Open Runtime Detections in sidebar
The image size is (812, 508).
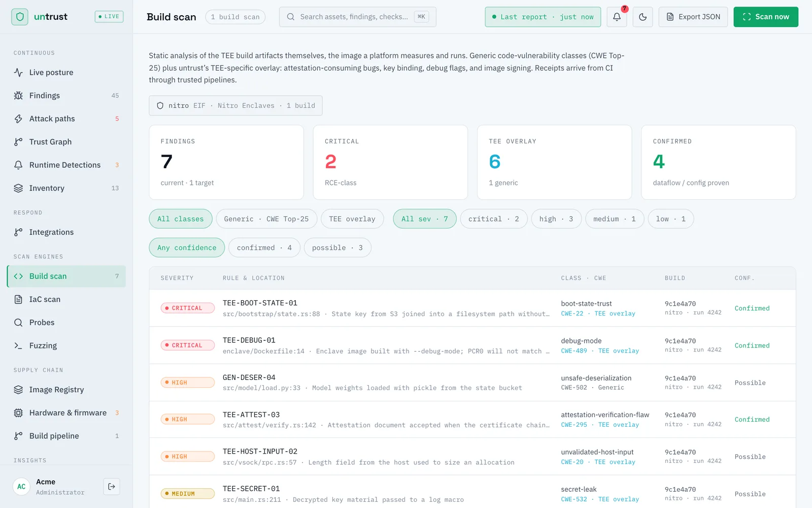tap(66, 165)
